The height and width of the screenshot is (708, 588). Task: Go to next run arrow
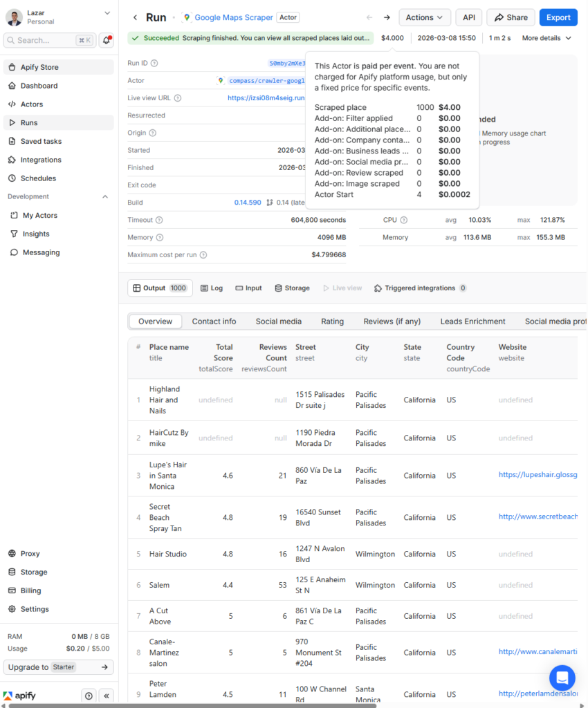pos(387,17)
